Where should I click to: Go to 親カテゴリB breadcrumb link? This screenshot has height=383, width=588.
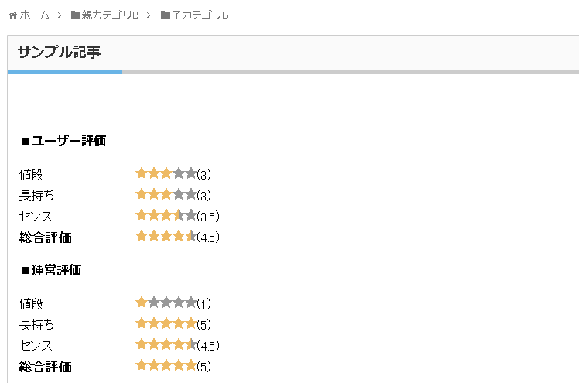coord(110,15)
